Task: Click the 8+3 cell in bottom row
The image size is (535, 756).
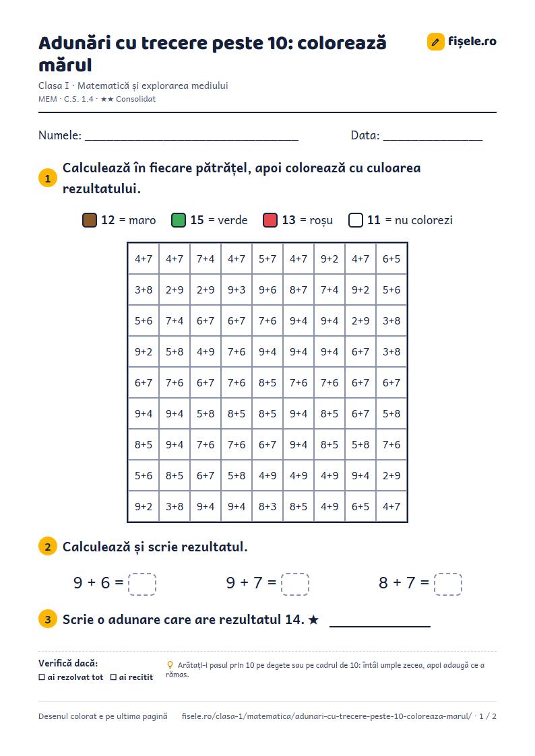Action: tap(267, 507)
